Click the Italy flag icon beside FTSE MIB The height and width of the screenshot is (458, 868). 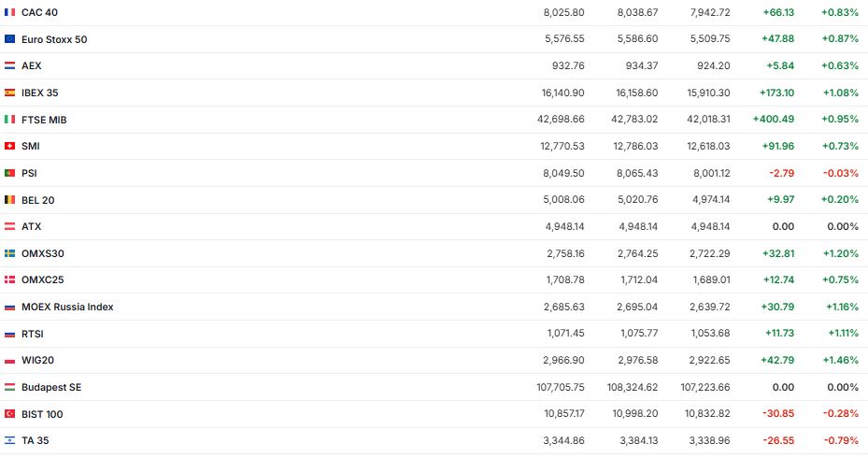click(9, 120)
